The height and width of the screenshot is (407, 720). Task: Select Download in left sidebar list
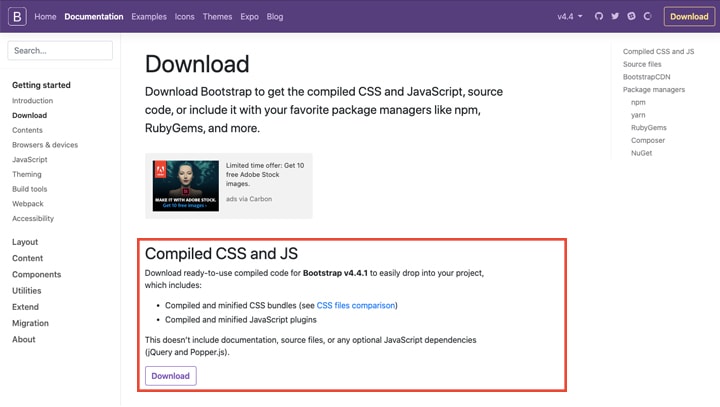tap(29, 115)
